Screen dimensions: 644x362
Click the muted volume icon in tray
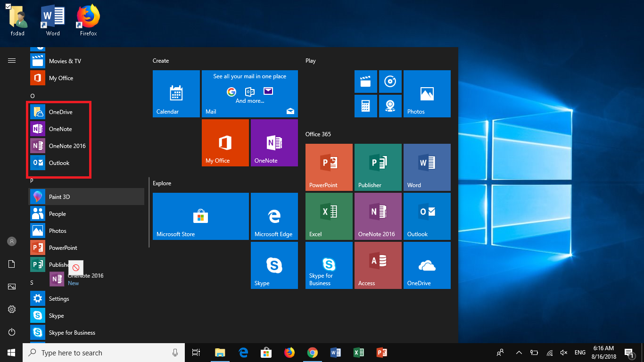click(564, 353)
